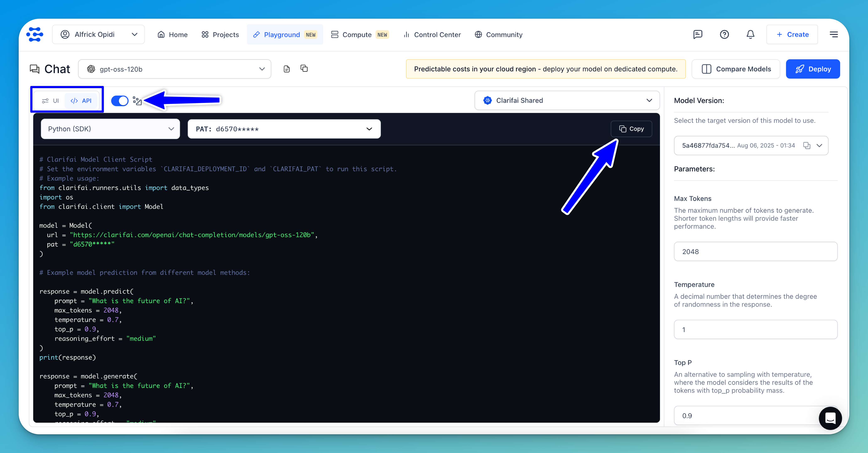Open the help question mark icon
The image size is (868, 453).
(x=724, y=34)
